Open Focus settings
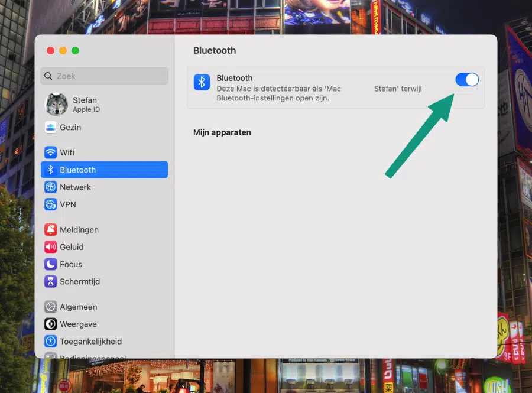This screenshot has height=393, width=532. (104, 264)
